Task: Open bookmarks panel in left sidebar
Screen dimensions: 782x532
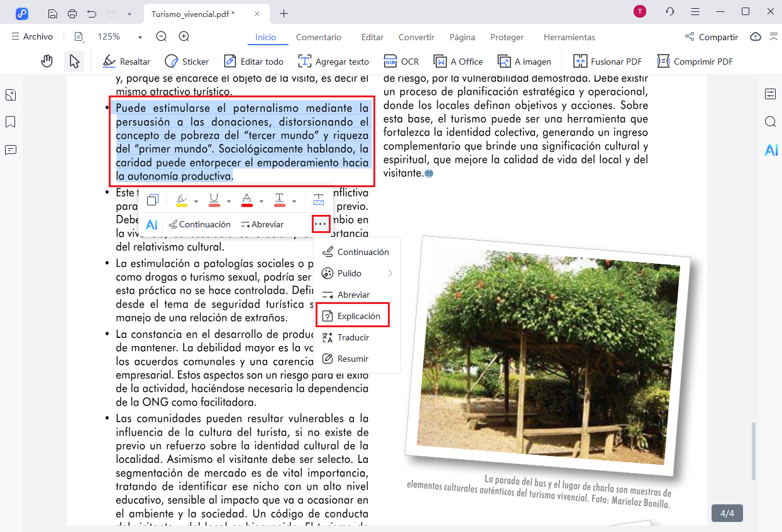Action: pos(11,122)
